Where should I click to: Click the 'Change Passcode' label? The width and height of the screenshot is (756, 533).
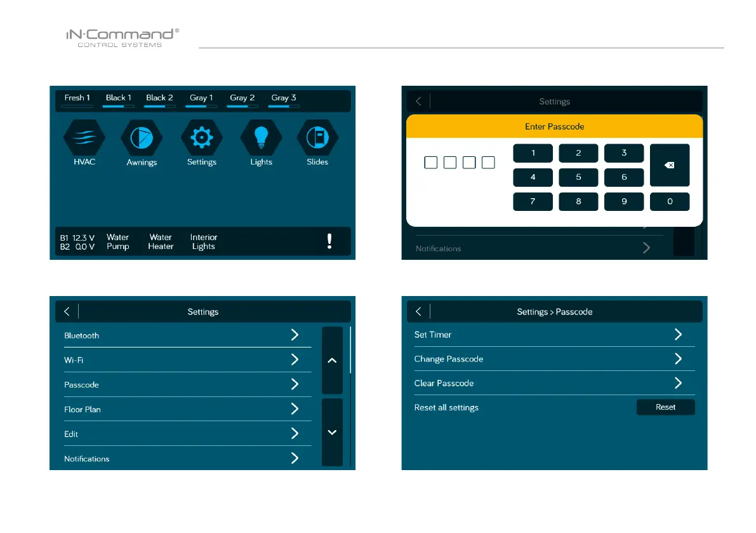coord(448,359)
